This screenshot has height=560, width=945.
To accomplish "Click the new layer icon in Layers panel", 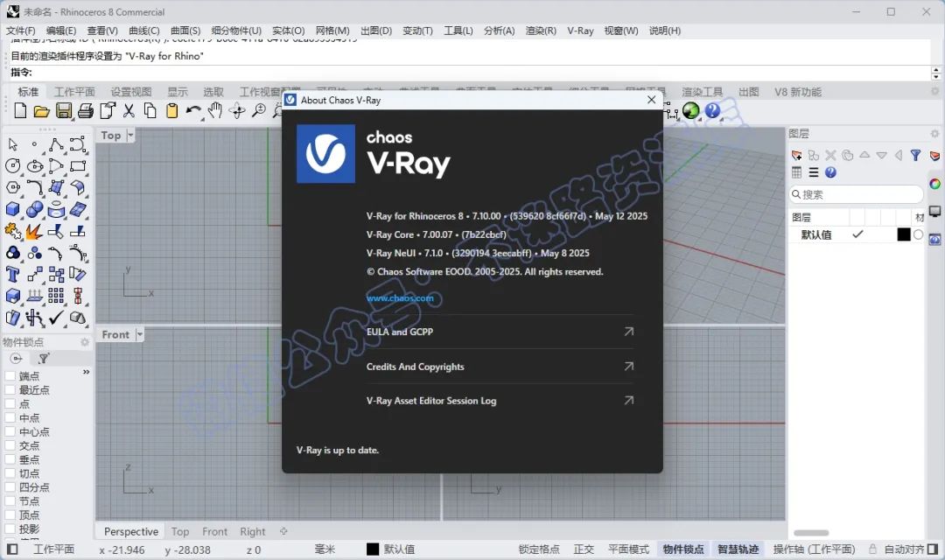I will coord(797,156).
